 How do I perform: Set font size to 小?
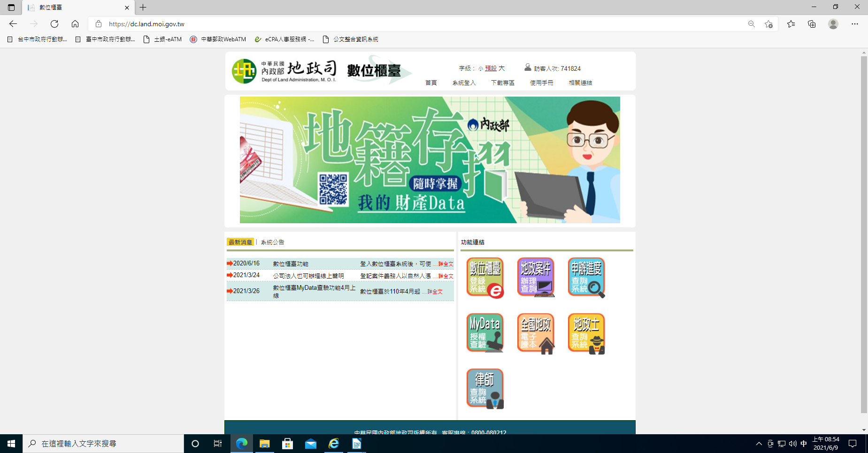point(480,68)
